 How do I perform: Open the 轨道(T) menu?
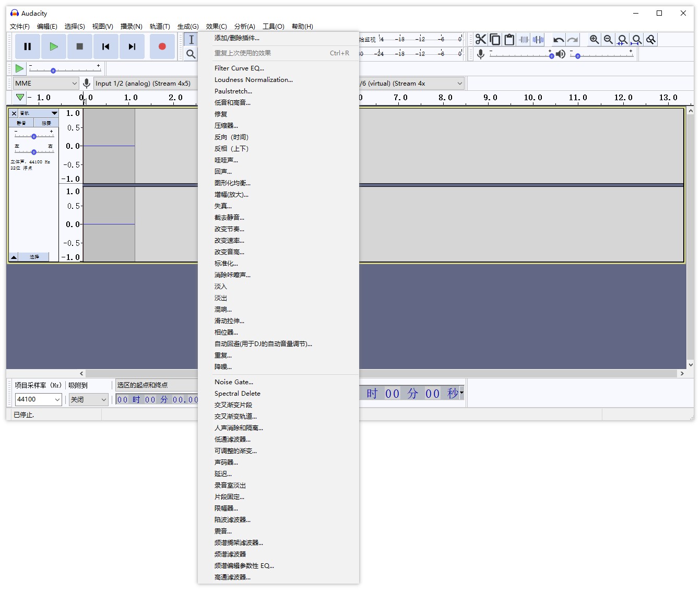160,26
